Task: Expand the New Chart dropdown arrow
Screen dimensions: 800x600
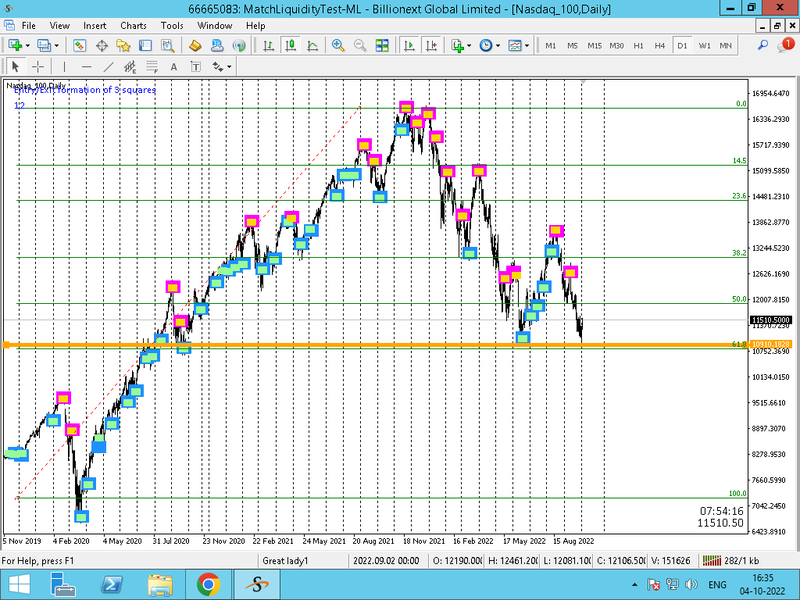Action: coord(28,45)
